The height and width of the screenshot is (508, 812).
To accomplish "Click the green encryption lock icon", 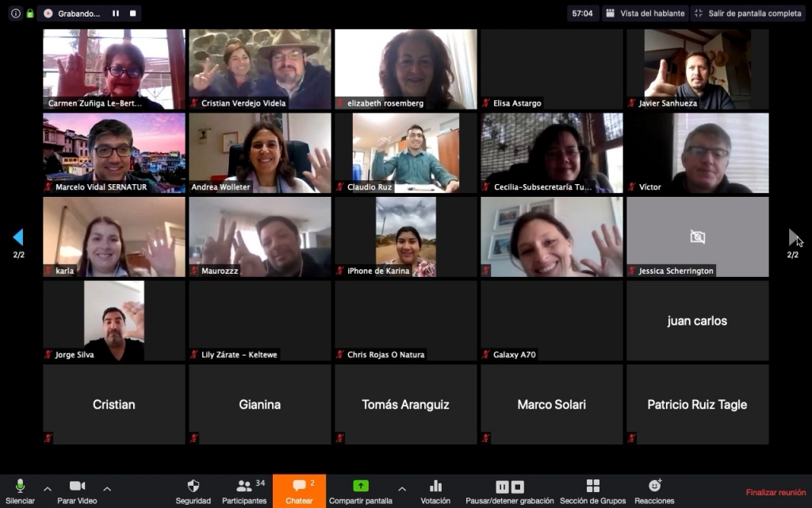I will [30, 13].
